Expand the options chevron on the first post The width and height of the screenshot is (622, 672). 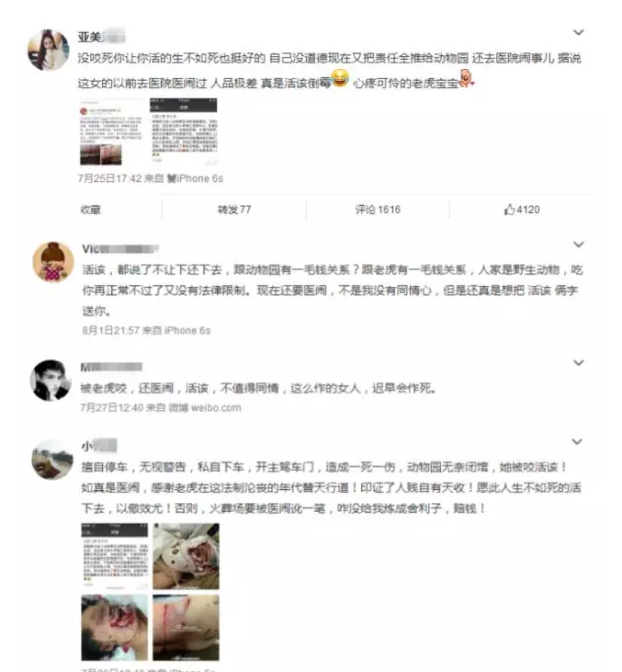tap(578, 32)
